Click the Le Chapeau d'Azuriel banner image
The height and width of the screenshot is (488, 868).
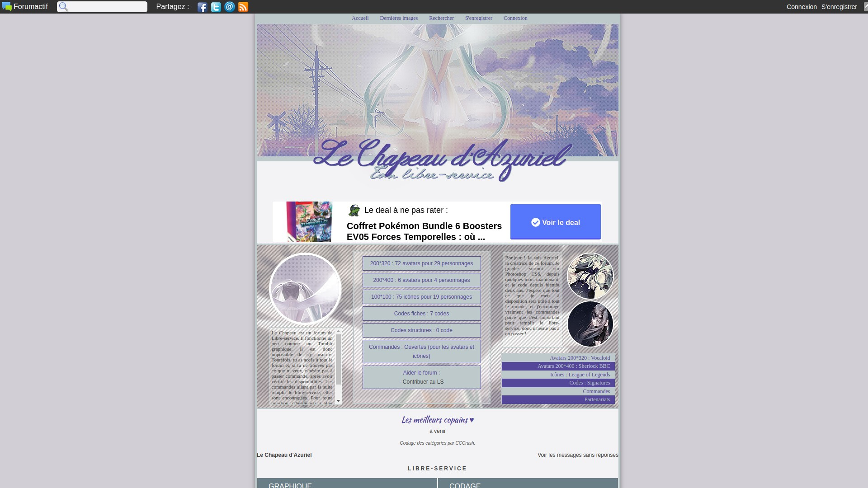(438, 104)
